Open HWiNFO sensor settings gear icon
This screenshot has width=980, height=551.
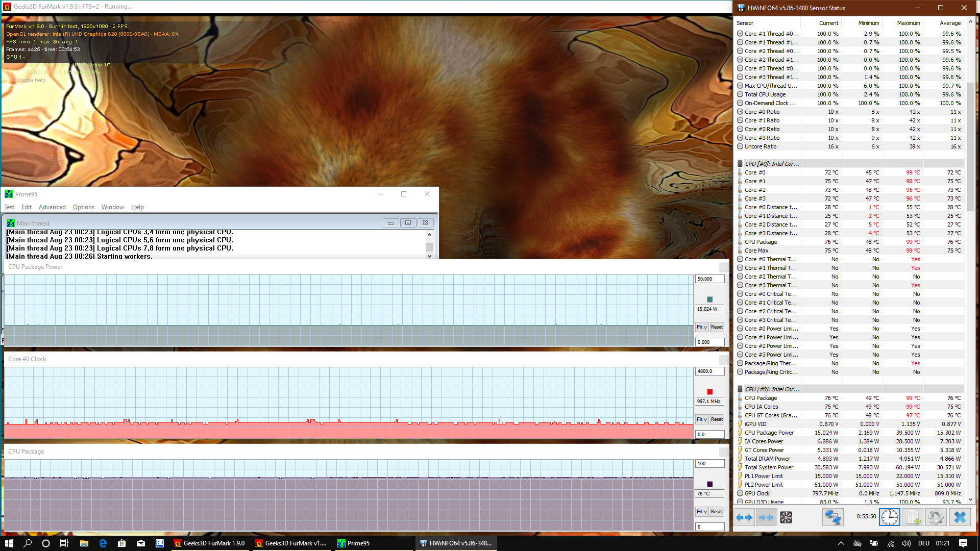tap(936, 517)
